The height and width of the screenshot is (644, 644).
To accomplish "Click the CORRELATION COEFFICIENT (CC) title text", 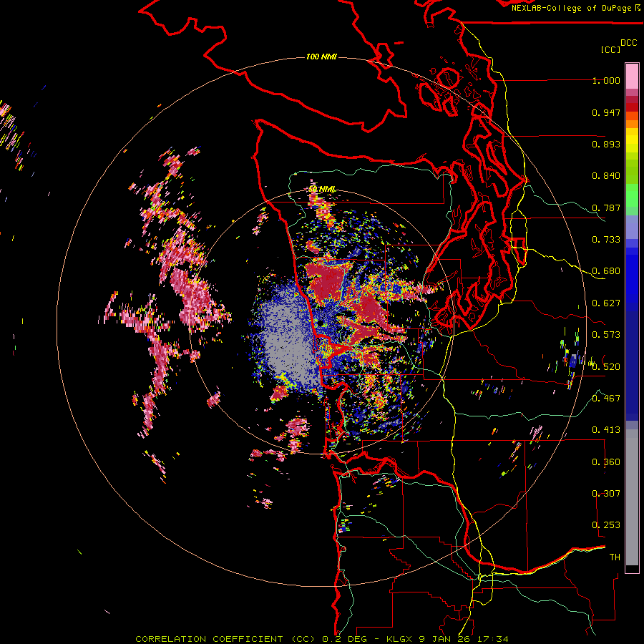I will pyautogui.click(x=225, y=639).
